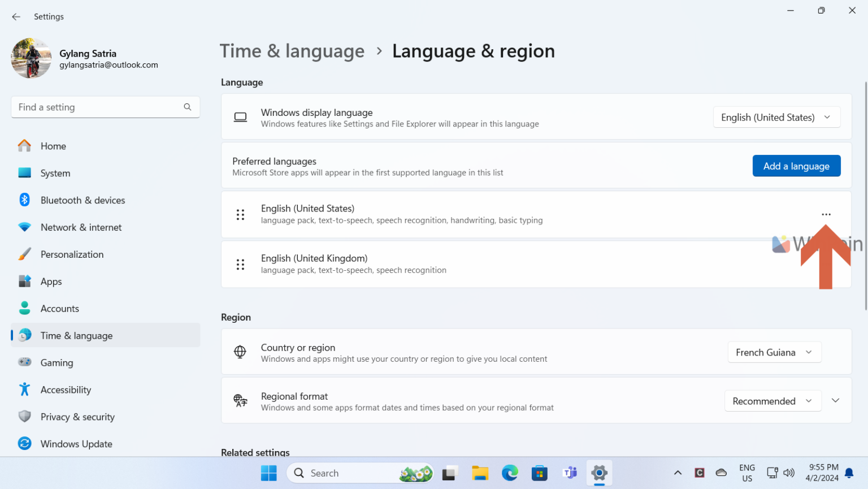The image size is (868, 489).
Task: Select Bluetooth & devices from sidebar
Action: 83,200
